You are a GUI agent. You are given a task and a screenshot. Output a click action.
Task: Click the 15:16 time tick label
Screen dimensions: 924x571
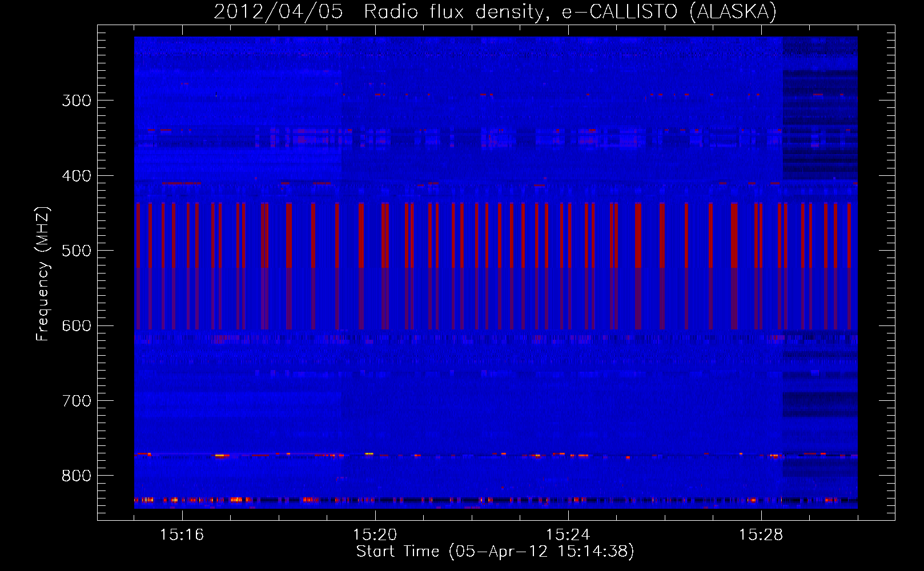pos(182,534)
